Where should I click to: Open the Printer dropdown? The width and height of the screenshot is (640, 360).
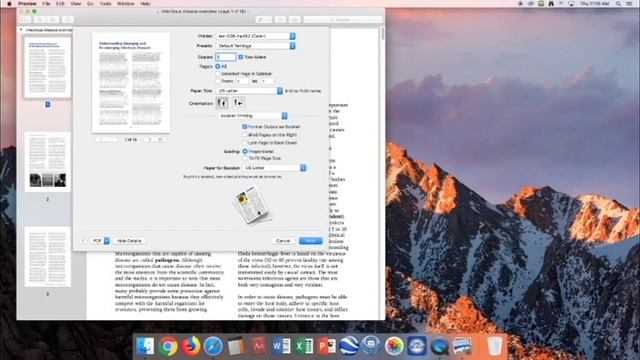click(256, 36)
